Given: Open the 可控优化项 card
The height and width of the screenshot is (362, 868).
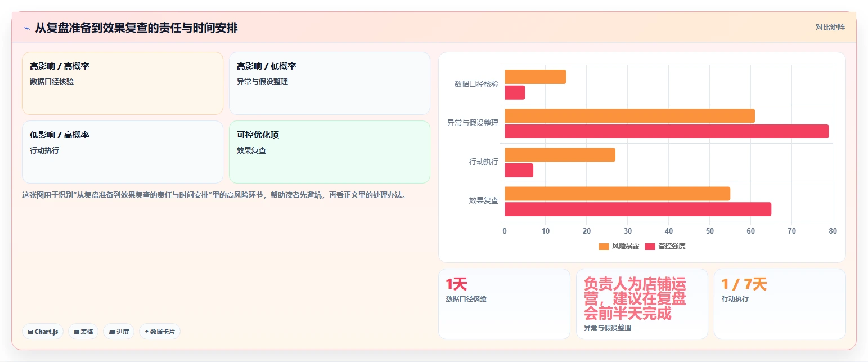Looking at the screenshot, I should point(330,152).
